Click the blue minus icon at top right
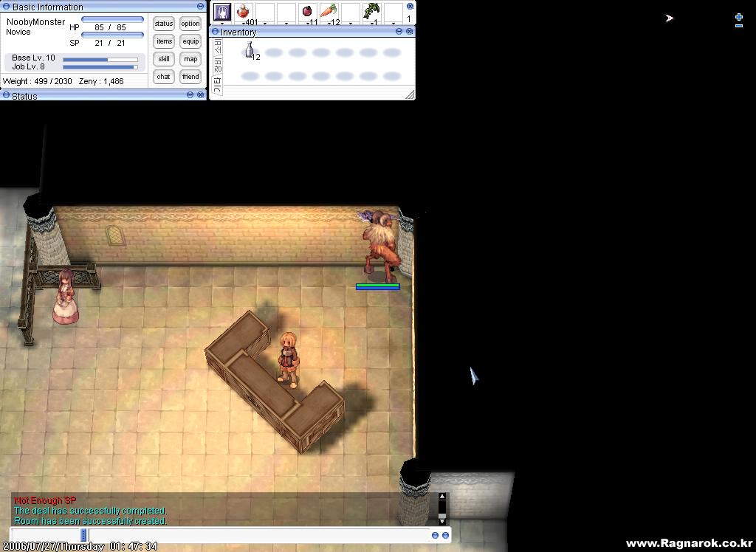Viewport: 756px width, 552px height. (738, 26)
